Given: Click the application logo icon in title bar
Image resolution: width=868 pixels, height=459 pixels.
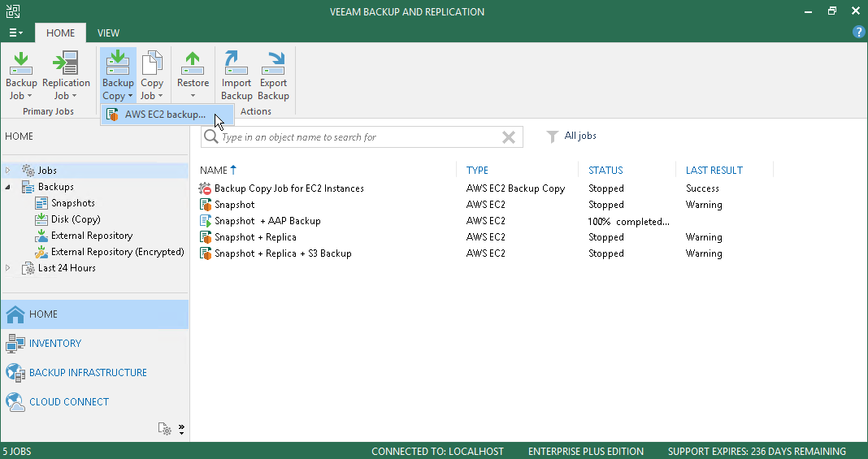Looking at the screenshot, I should pyautogui.click(x=13, y=11).
